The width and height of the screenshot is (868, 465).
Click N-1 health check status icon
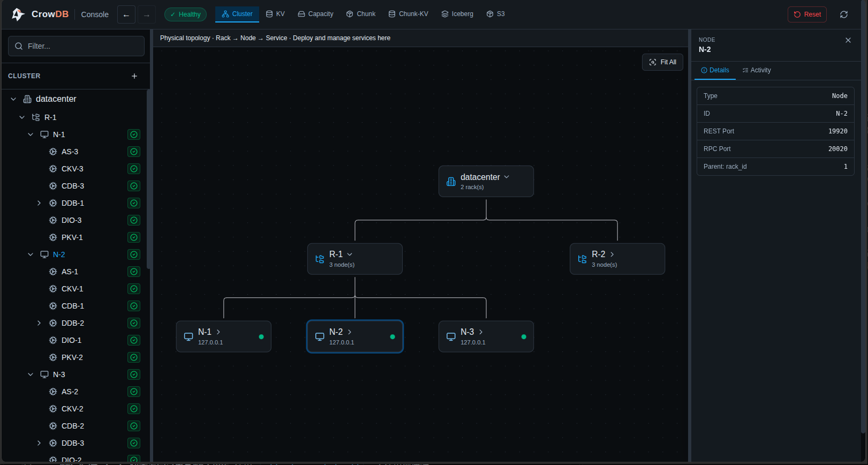(134, 134)
